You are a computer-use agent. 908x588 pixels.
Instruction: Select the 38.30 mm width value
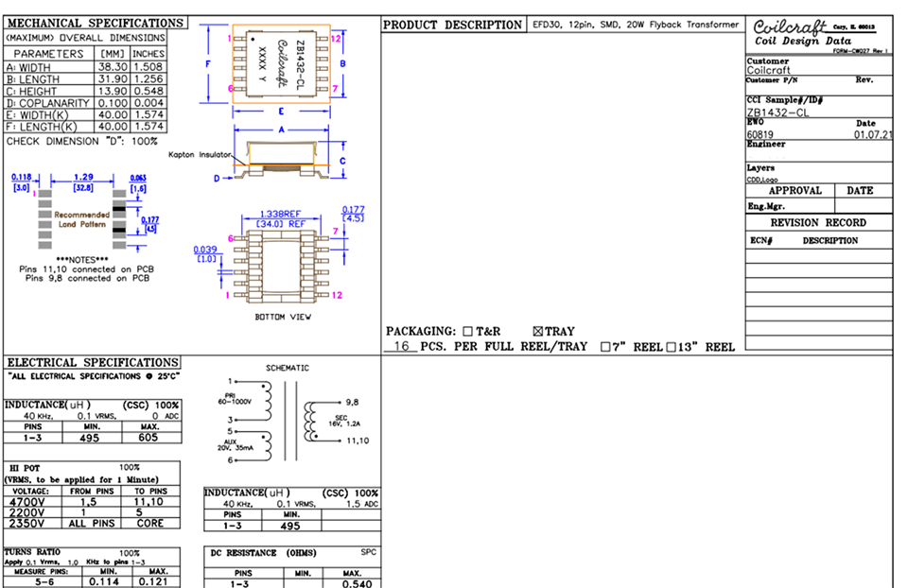coord(113,67)
